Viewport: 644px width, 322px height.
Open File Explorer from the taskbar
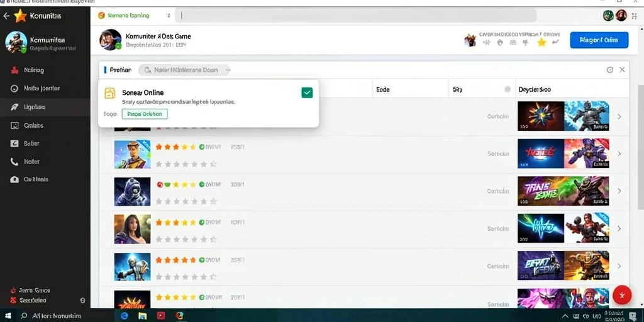[143, 316]
